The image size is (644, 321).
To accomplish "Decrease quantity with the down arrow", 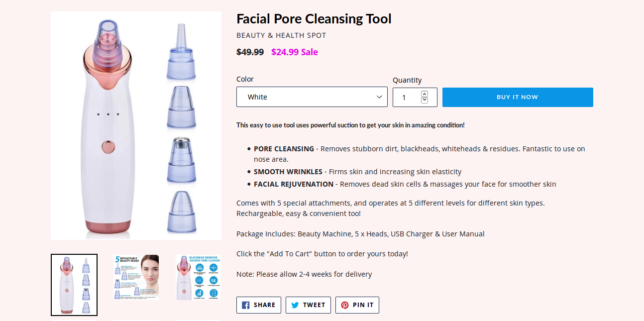I will (425, 100).
